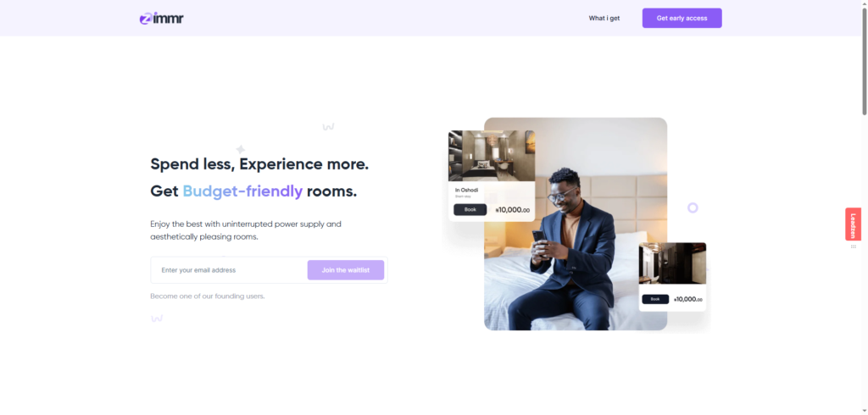Open the What i get link
Screen dimensions: 868x415
(x=604, y=19)
